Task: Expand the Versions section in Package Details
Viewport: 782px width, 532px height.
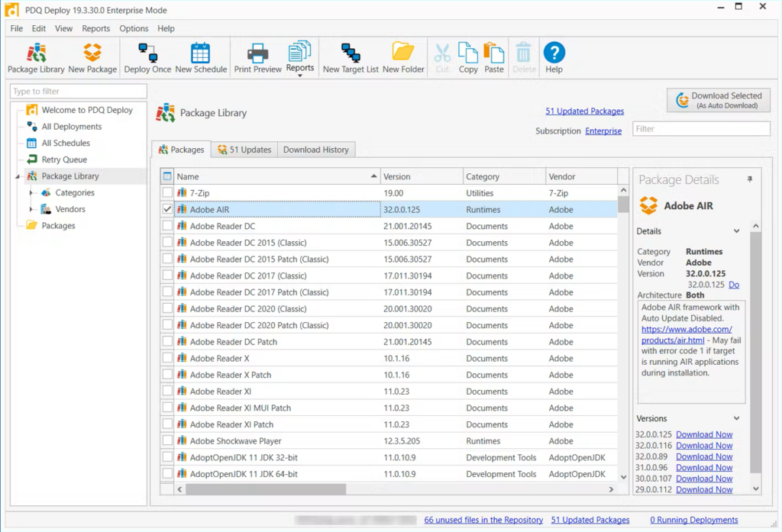Action: 735,418
